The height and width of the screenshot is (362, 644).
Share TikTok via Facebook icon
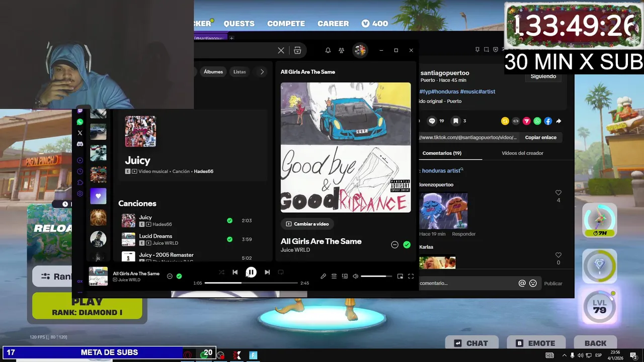pos(548,121)
